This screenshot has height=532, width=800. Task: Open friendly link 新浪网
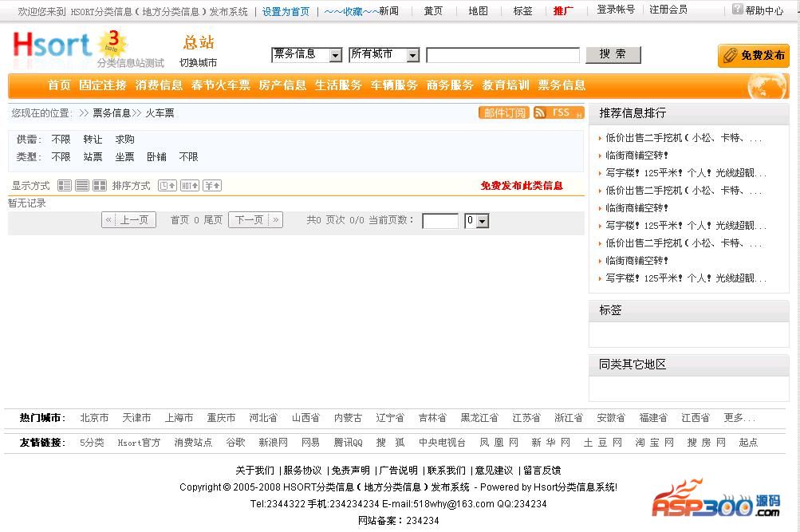click(273, 442)
